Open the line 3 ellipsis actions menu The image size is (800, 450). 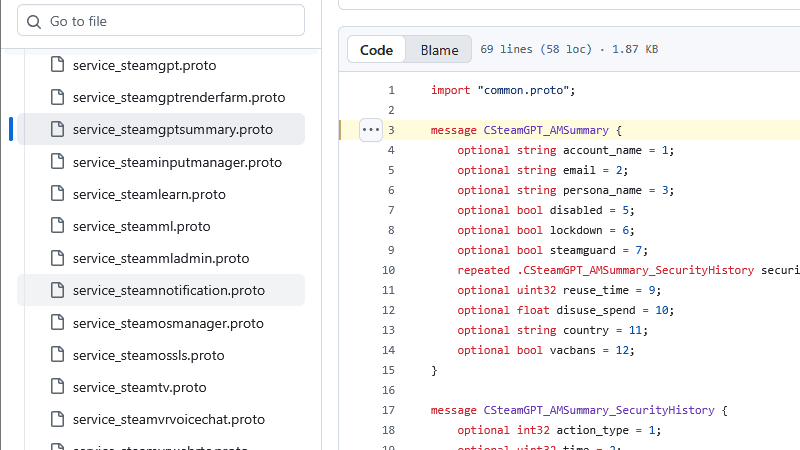coord(370,130)
